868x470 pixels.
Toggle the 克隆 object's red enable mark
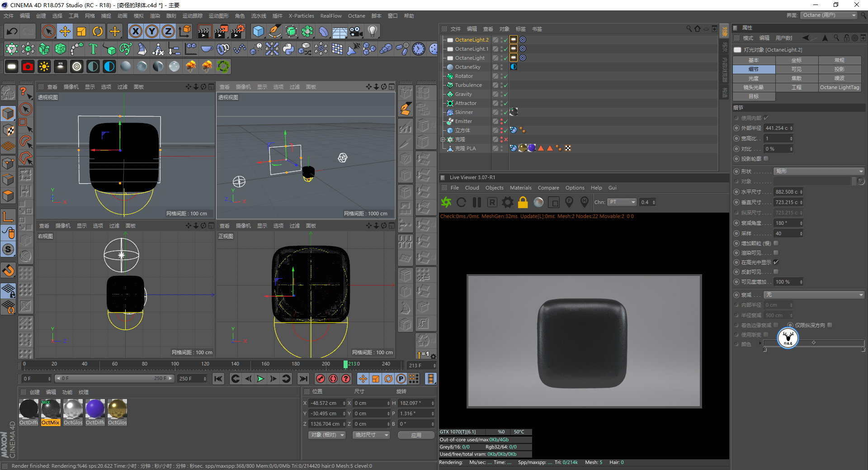coord(505,139)
